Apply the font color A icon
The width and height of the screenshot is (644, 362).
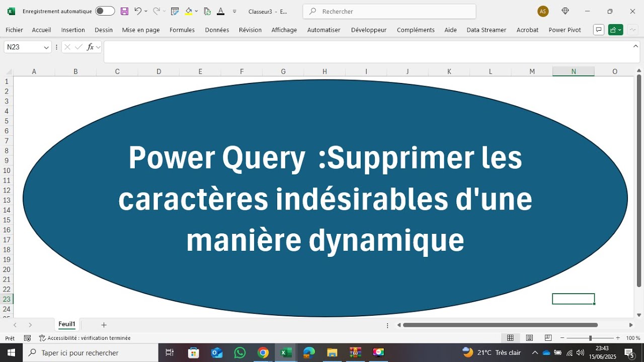pyautogui.click(x=220, y=11)
